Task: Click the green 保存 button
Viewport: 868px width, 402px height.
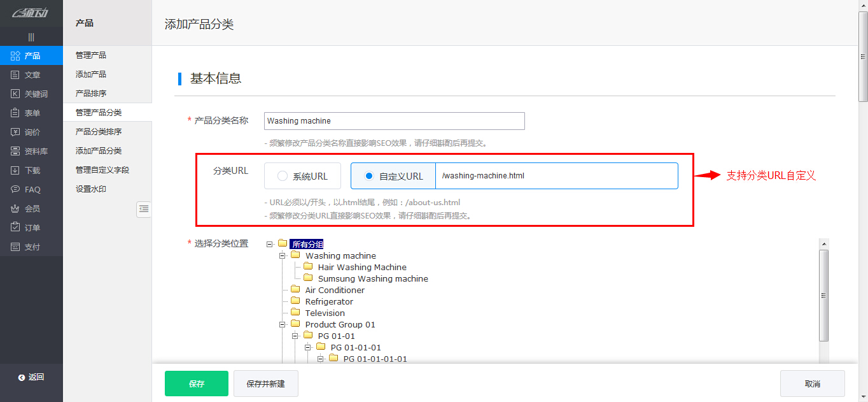Action: [196, 384]
